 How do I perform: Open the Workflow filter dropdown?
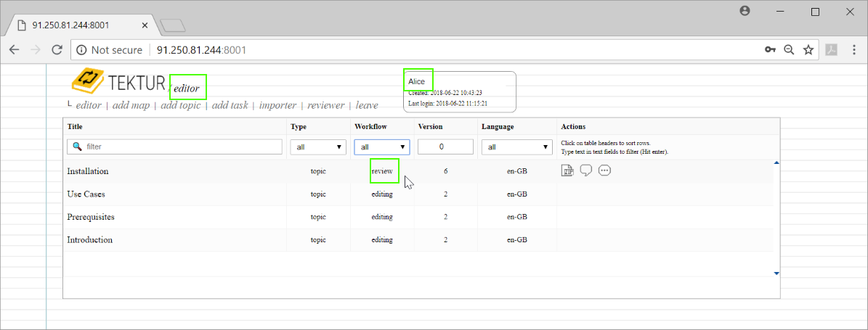pyautogui.click(x=382, y=147)
